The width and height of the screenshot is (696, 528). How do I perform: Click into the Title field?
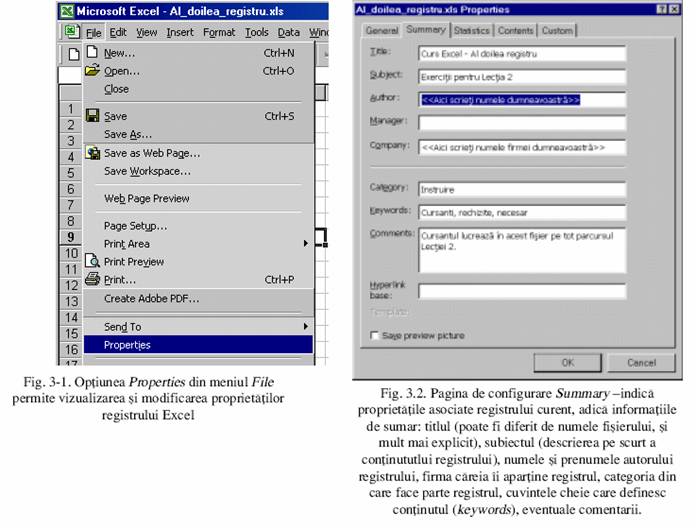tap(522, 54)
